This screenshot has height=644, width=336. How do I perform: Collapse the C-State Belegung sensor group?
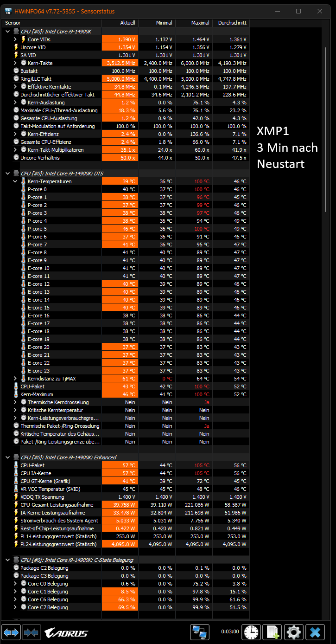pos(7,560)
